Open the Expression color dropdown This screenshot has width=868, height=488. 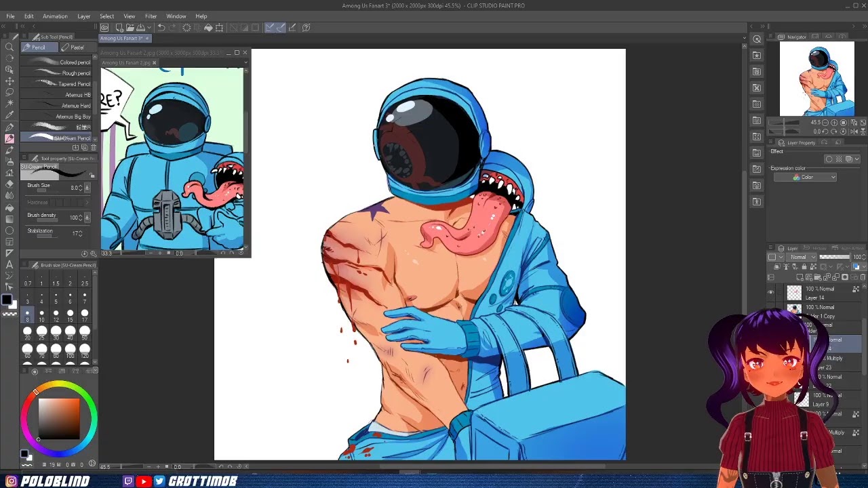805,178
